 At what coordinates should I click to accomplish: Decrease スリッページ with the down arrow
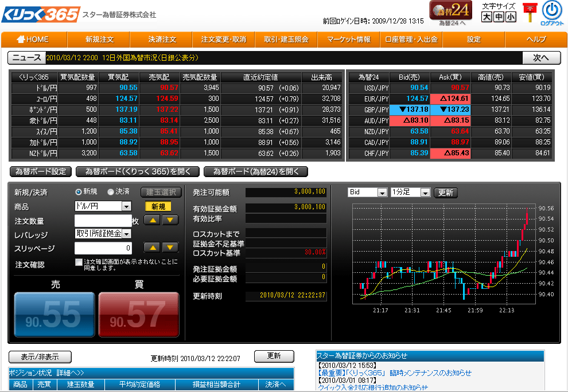(170, 248)
